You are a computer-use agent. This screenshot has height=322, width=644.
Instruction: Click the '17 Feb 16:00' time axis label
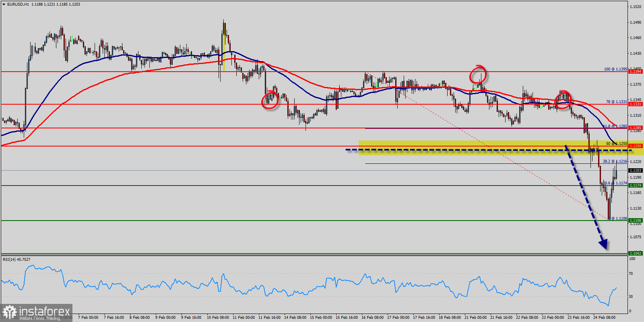click(x=424, y=318)
